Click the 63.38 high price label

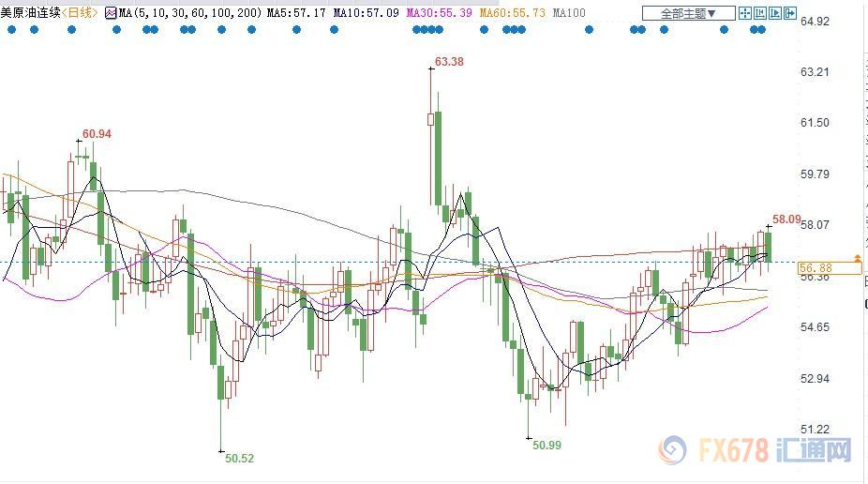(x=449, y=62)
